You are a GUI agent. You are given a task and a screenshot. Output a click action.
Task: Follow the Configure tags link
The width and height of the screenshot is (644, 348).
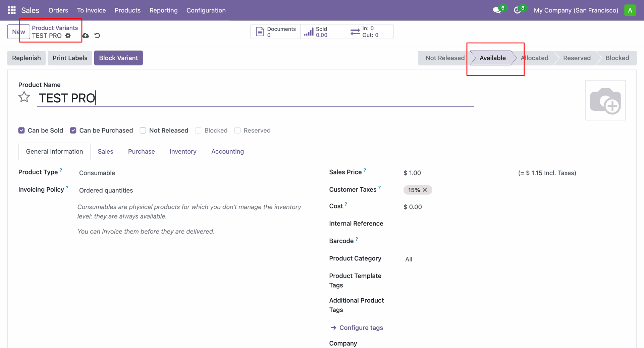[361, 328]
